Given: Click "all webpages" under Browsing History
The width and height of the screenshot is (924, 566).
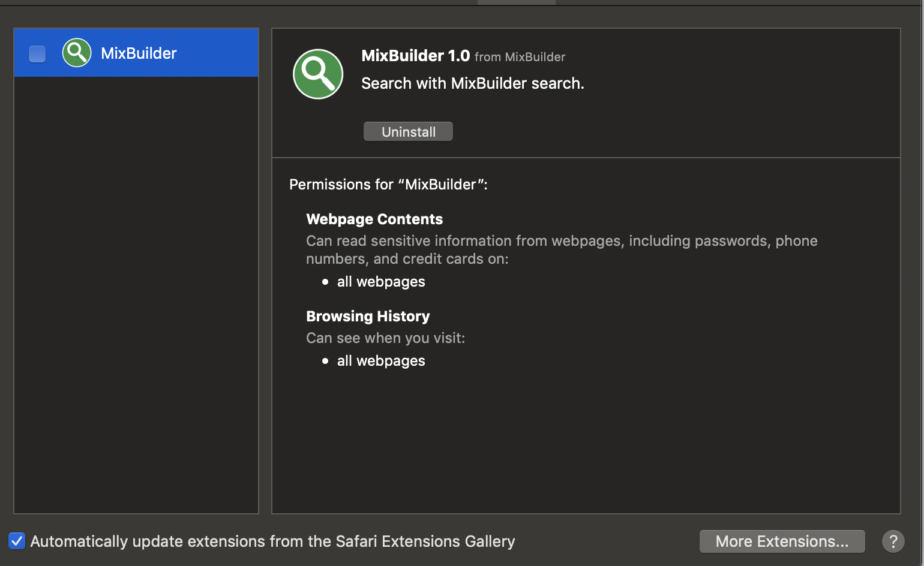Looking at the screenshot, I should pyautogui.click(x=381, y=361).
